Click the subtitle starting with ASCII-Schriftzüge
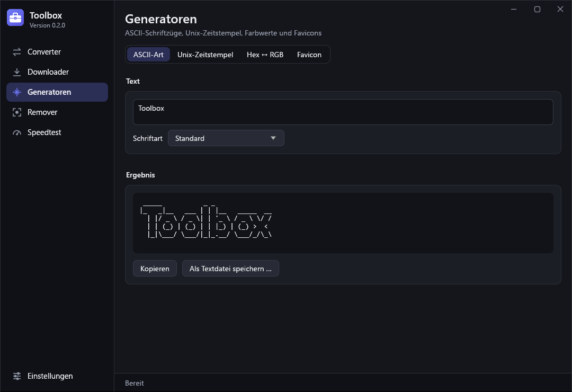Image resolution: width=572 pixels, height=392 pixels. click(x=224, y=33)
